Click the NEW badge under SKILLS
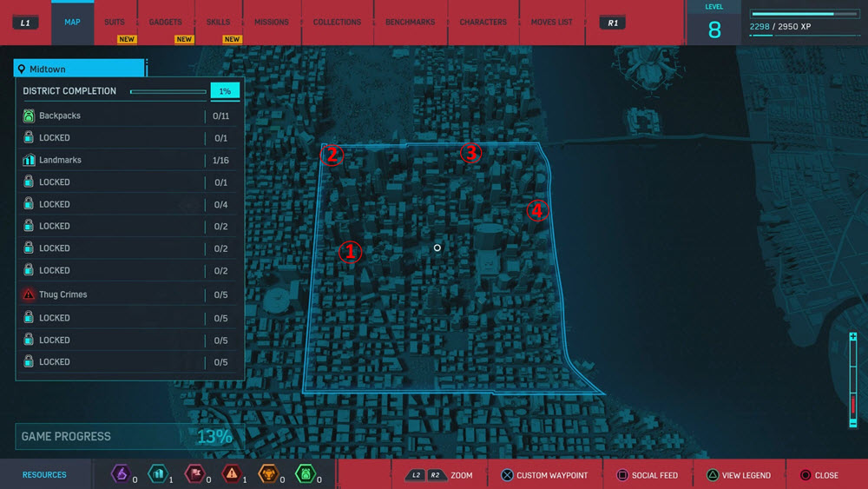Viewport: 868px width, 489px height. tap(232, 39)
